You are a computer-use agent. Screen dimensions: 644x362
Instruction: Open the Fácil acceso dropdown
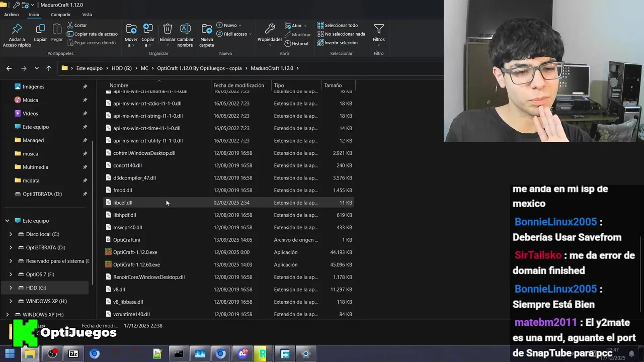[x=234, y=34]
